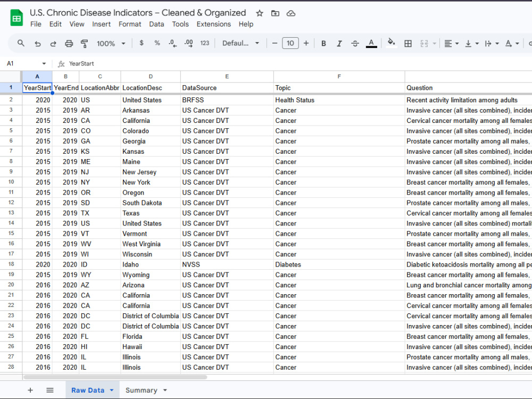Toggle bold formatting

click(x=323, y=44)
